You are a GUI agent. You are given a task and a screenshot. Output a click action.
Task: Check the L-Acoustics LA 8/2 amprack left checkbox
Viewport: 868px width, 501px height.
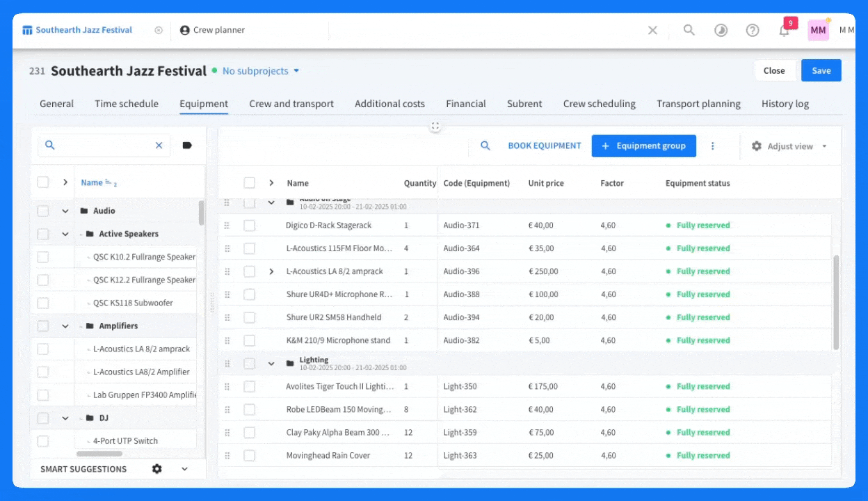click(x=43, y=349)
